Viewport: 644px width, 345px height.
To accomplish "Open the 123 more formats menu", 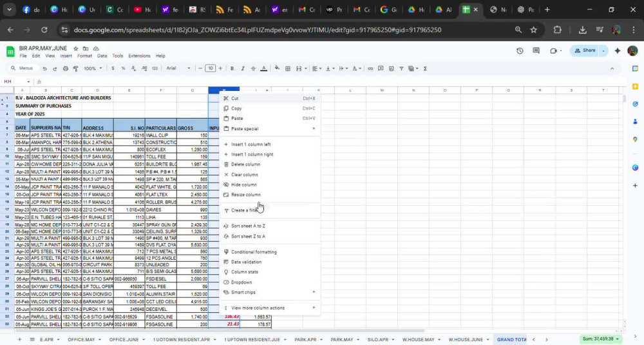I will [155, 68].
